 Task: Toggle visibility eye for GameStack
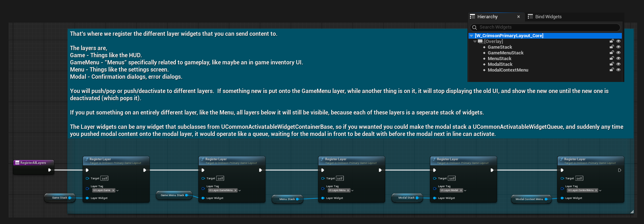click(618, 47)
